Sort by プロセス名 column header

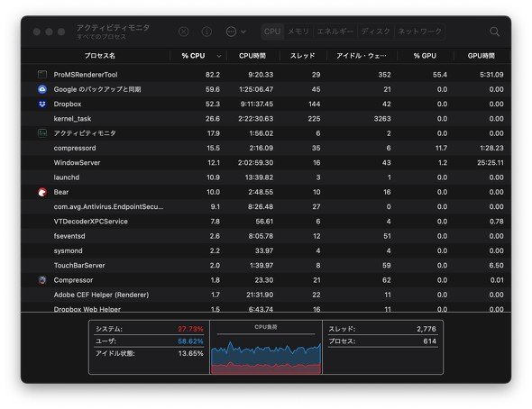pyautogui.click(x=100, y=56)
